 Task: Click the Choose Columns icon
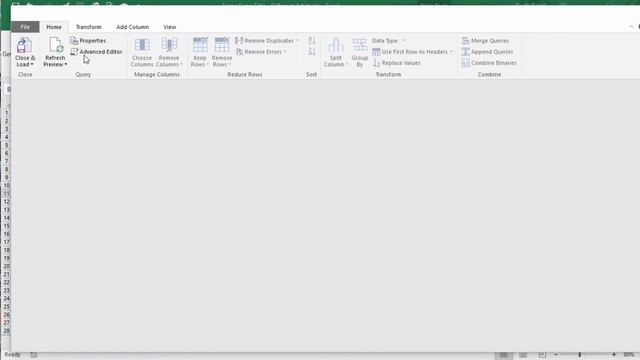142,45
